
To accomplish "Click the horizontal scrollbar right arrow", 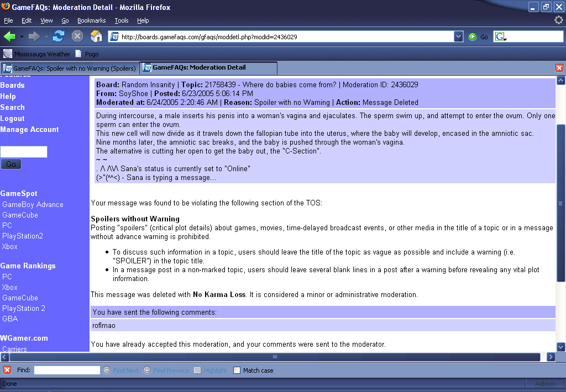I will pos(551,357).
